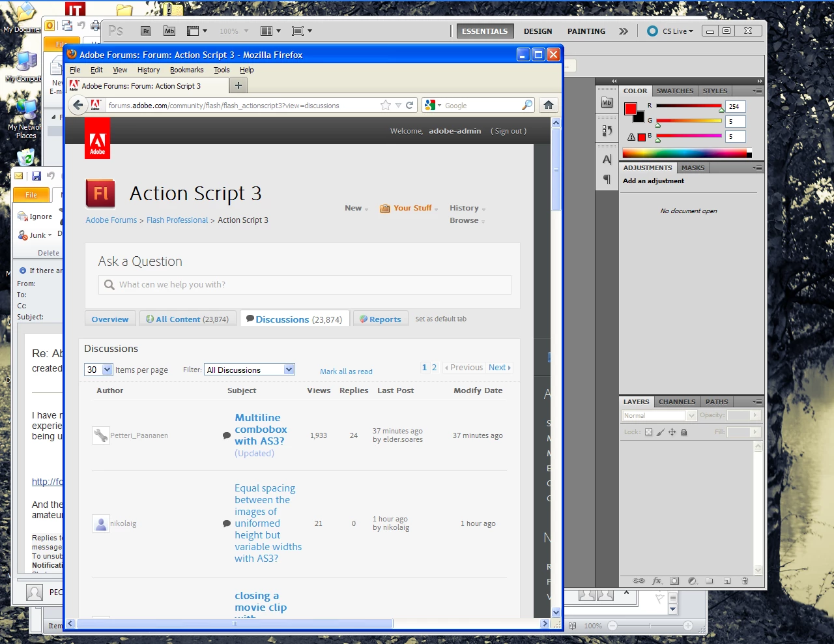Screen dimensions: 834x644
Task: Toggle lock transparent pixels in Layers panel
Action: coord(648,432)
